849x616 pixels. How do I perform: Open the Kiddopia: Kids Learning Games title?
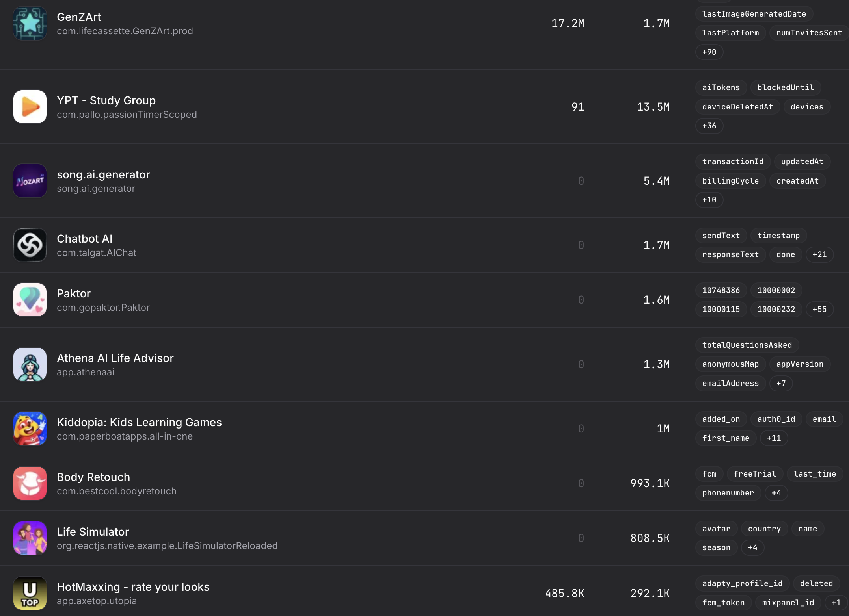tap(139, 422)
